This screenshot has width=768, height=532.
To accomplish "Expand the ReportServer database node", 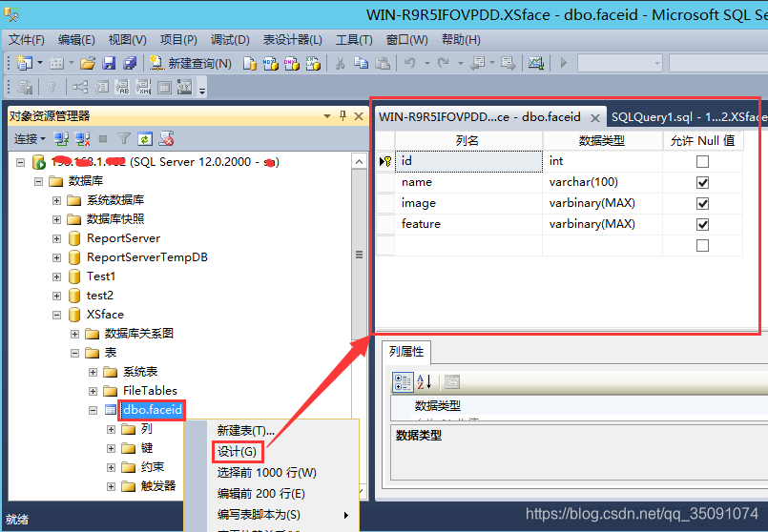I will 57,239.
